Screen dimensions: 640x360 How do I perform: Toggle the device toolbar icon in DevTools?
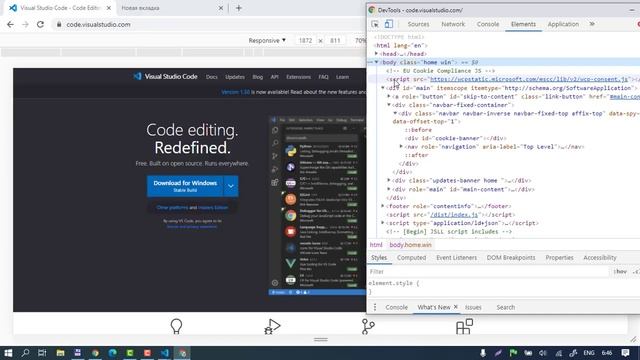(x=389, y=24)
